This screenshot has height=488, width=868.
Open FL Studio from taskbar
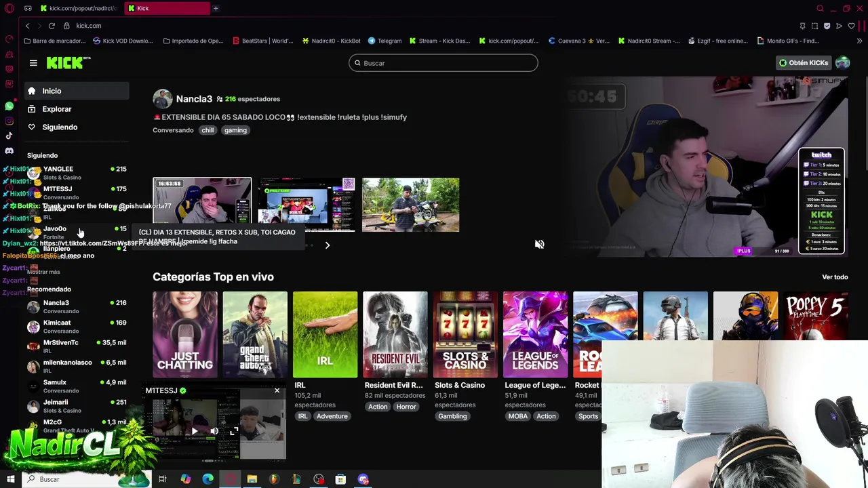(x=274, y=479)
